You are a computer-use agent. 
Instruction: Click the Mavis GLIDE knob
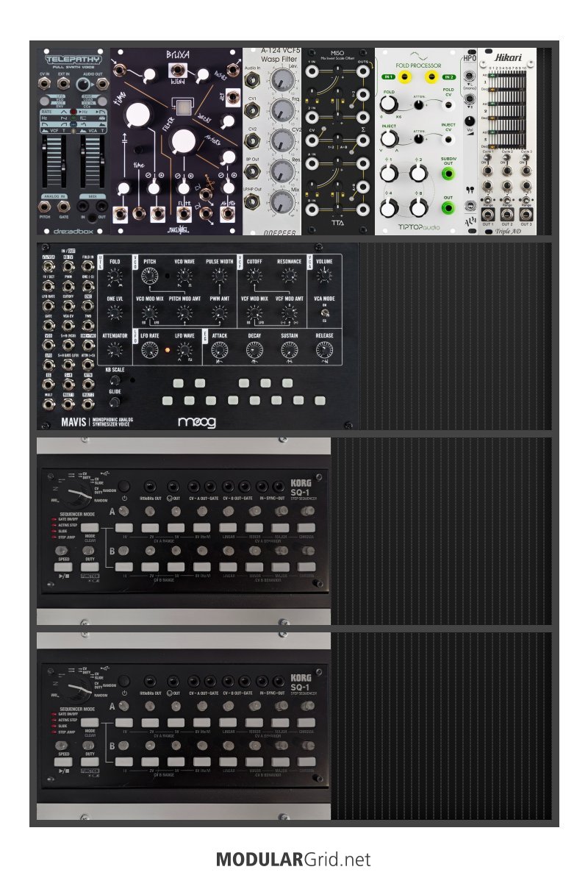115,401
